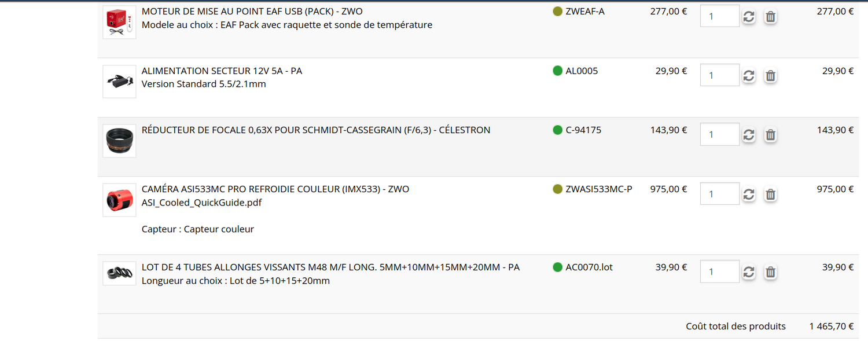Update quantity for ASI533MC Pro camera

749,195
